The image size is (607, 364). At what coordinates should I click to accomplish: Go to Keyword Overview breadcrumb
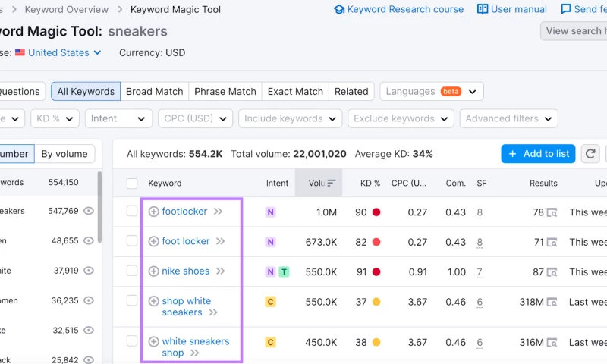(67, 9)
